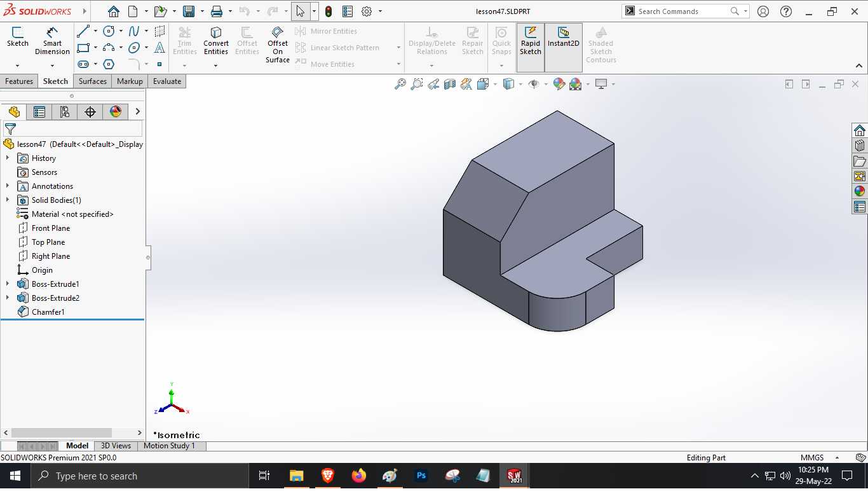Switch to the Surfaces tab
The width and height of the screenshot is (868, 496).
[93, 81]
